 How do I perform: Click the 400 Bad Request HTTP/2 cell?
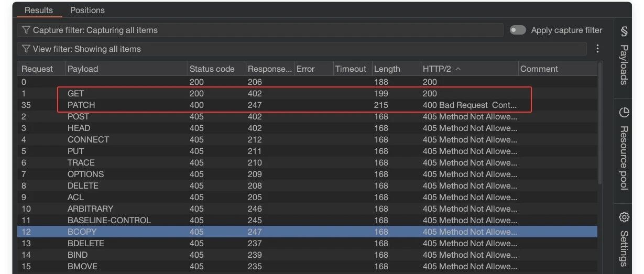coord(470,105)
